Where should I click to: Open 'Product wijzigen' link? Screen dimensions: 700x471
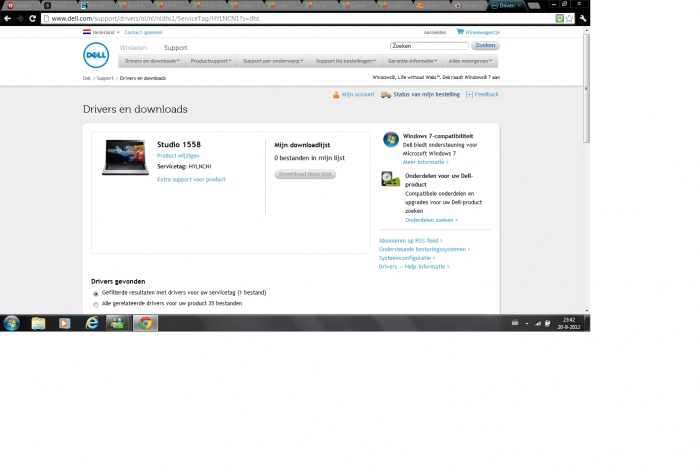coord(178,156)
